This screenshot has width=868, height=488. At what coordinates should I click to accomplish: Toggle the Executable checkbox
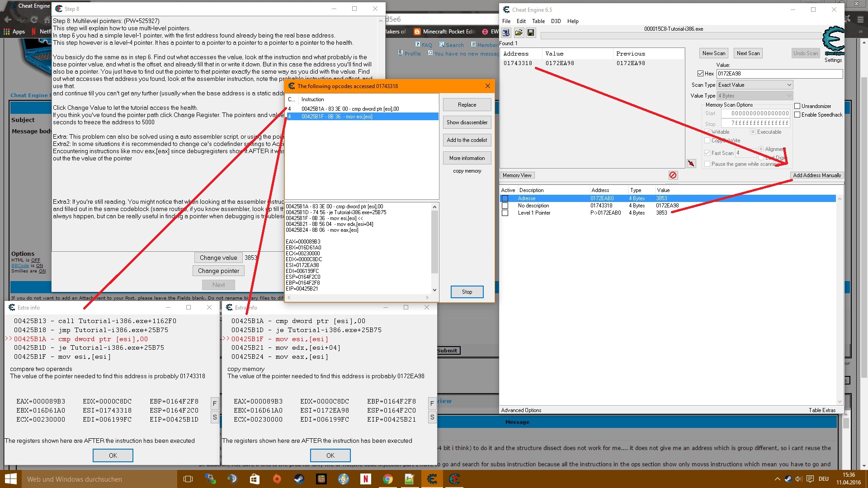point(753,132)
